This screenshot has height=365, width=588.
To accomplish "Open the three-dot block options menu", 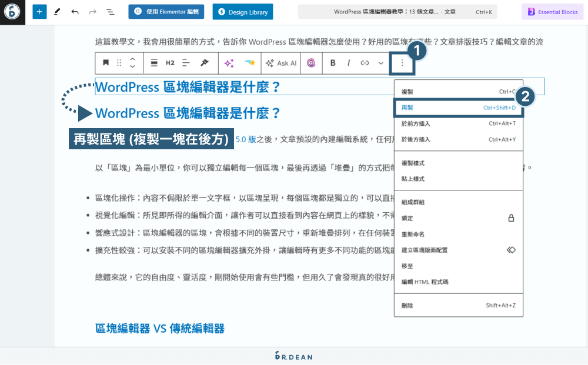I will tap(402, 63).
